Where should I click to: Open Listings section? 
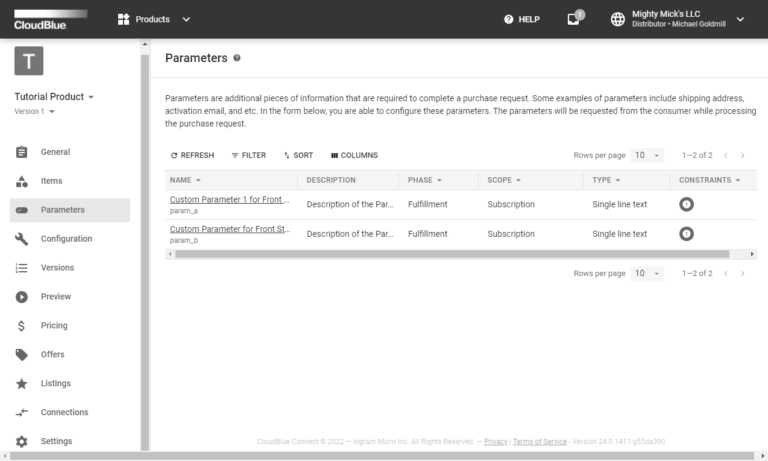[55, 383]
